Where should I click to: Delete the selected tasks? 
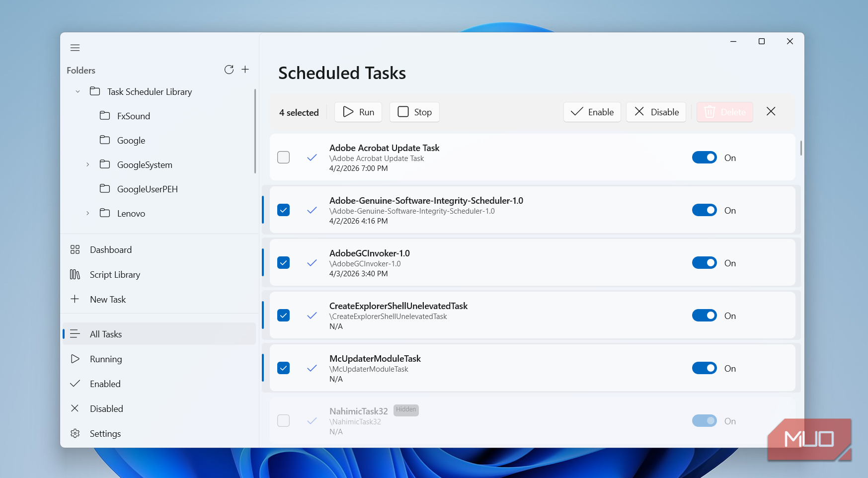pyautogui.click(x=725, y=112)
